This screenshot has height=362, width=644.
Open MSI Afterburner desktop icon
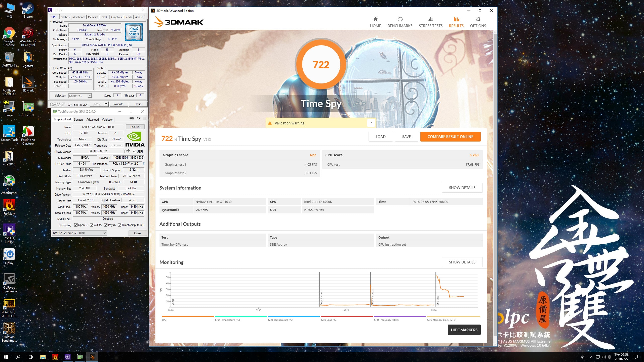coord(9,185)
